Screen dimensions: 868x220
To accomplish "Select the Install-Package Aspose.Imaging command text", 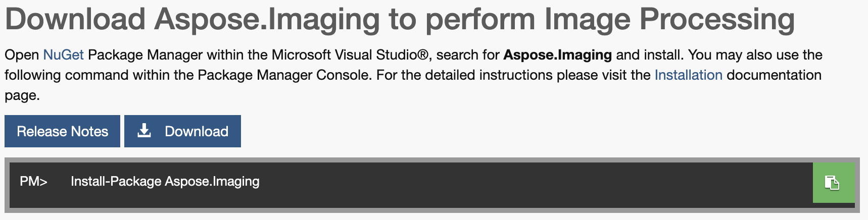I will point(165,181).
